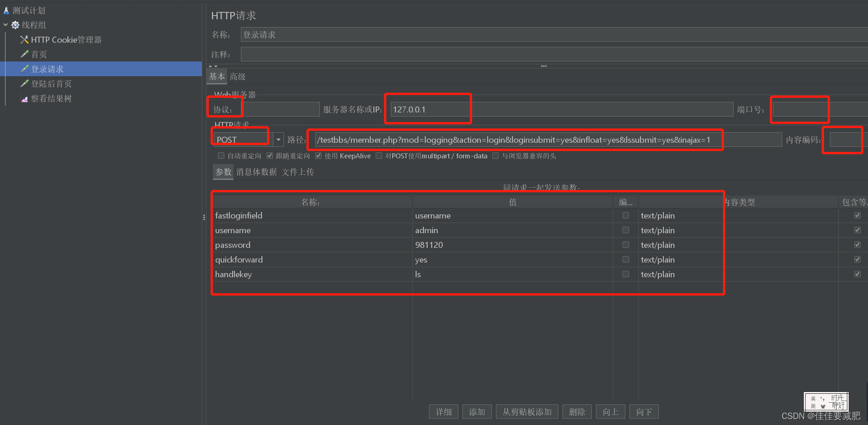The width and height of the screenshot is (868, 425).
Task: Click the sampler icon beside 登陆后首页
Action: click(25, 84)
